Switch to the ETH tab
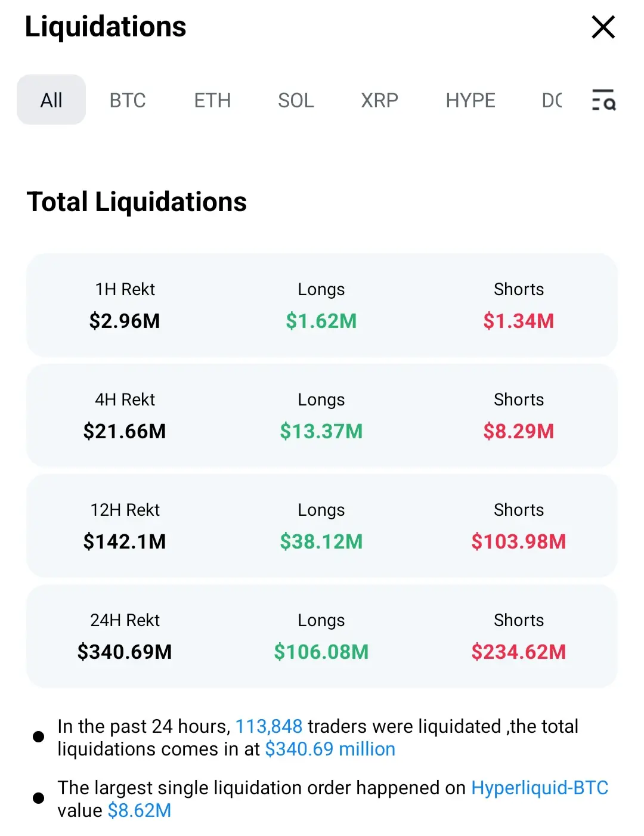Image resolution: width=644 pixels, height=836 pixels. tap(212, 100)
